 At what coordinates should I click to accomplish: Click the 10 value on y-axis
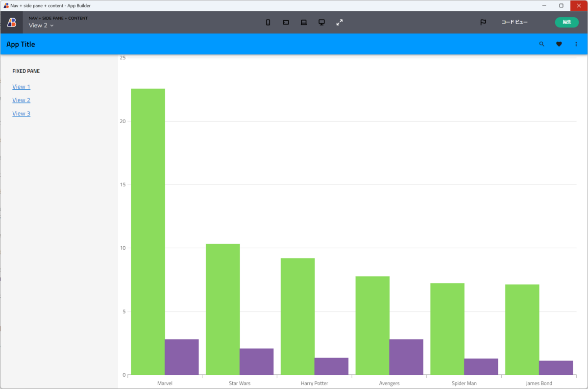(123, 248)
